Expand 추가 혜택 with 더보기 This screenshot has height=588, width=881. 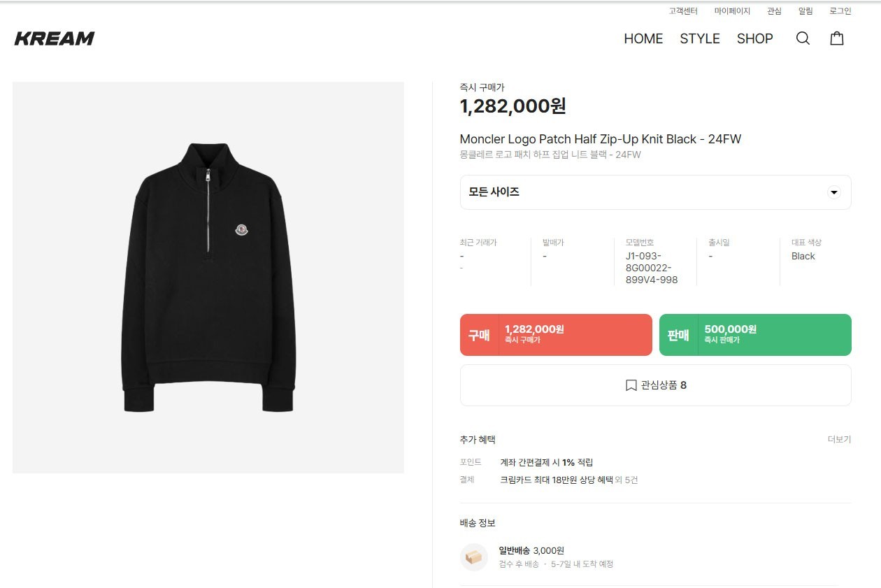[x=839, y=440]
